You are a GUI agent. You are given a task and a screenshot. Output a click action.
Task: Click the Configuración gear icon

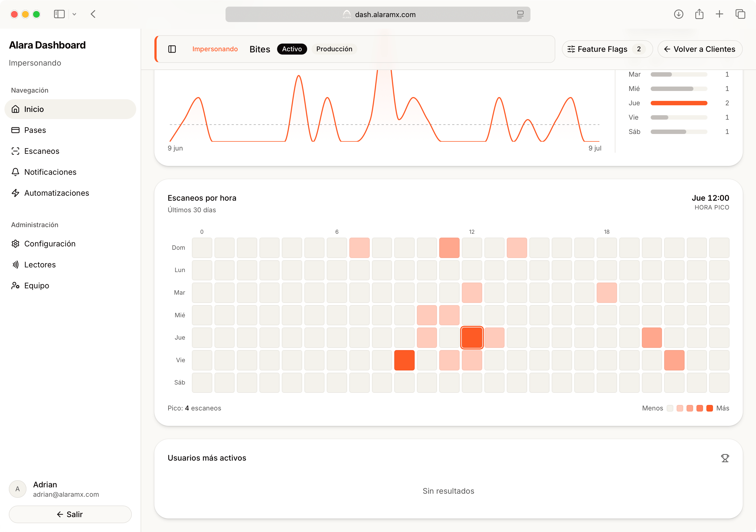coord(15,244)
